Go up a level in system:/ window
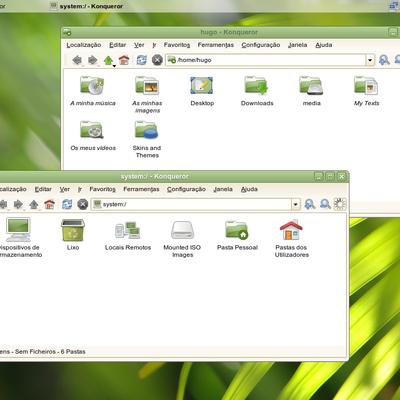Viewport: 400px width, 400px height. pyautogui.click(x=34, y=204)
